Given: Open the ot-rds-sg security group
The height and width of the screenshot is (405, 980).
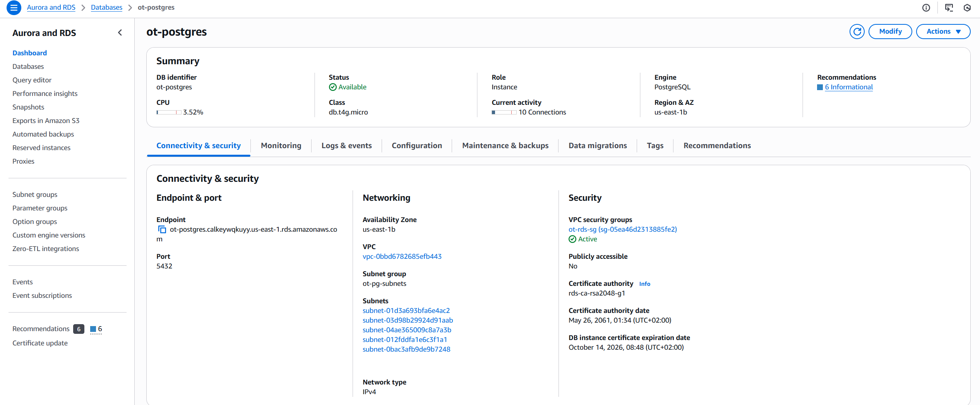Looking at the screenshot, I should (x=622, y=229).
